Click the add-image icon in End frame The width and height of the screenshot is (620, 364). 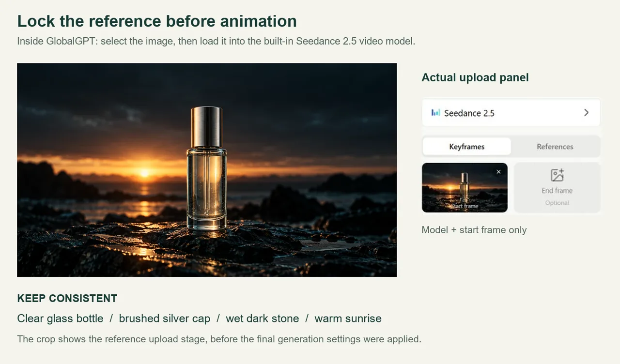pyautogui.click(x=557, y=175)
